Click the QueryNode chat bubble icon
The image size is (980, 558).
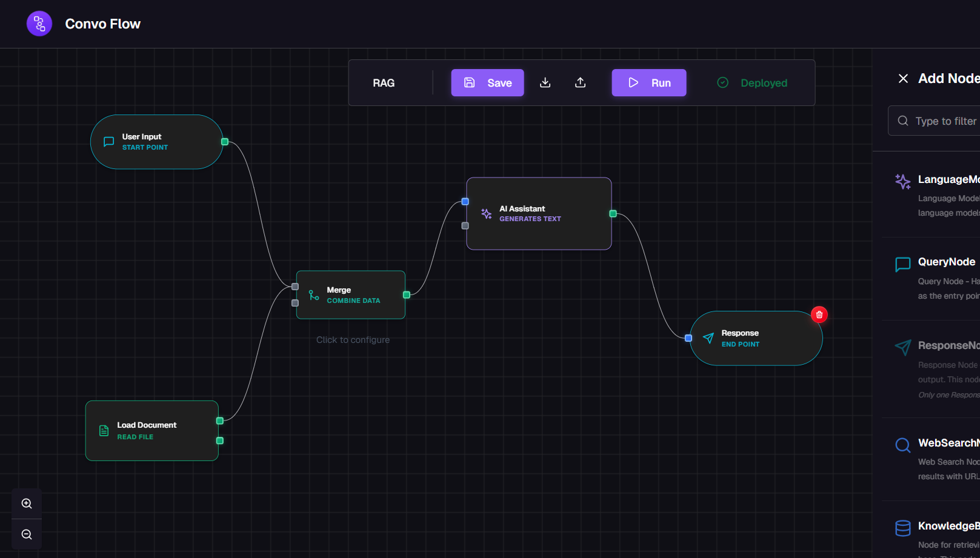tap(902, 264)
